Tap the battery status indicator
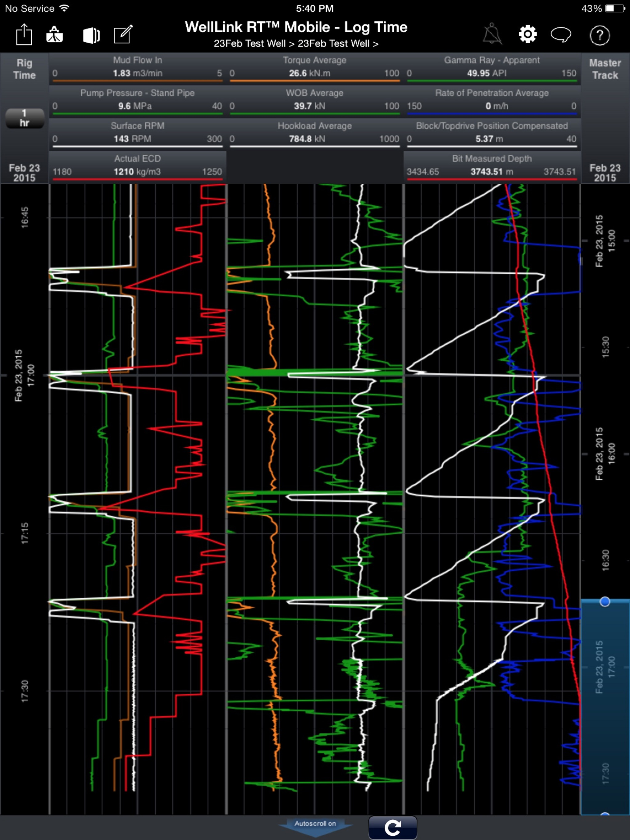 tap(615, 8)
